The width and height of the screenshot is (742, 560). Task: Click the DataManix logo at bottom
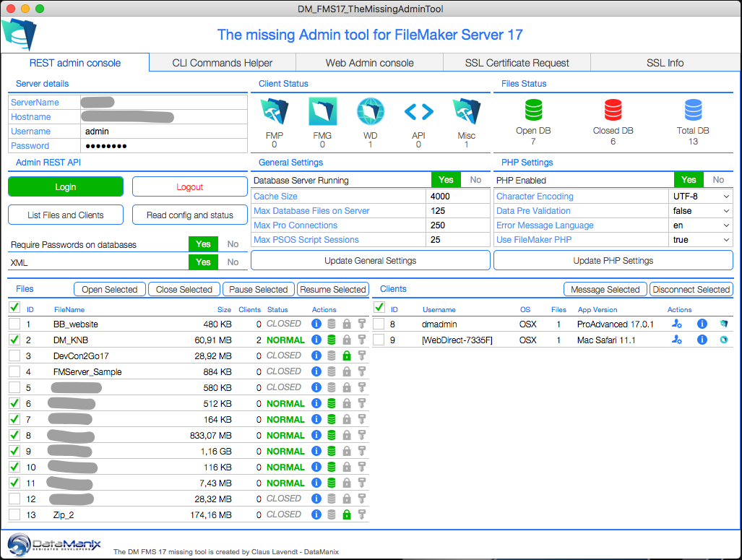tap(54, 544)
